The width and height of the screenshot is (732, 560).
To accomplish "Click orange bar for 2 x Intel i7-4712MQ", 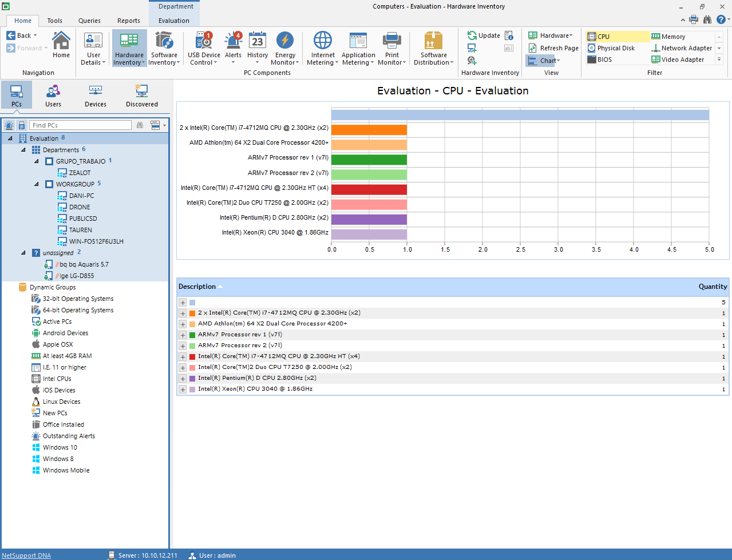I will [x=369, y=130].
